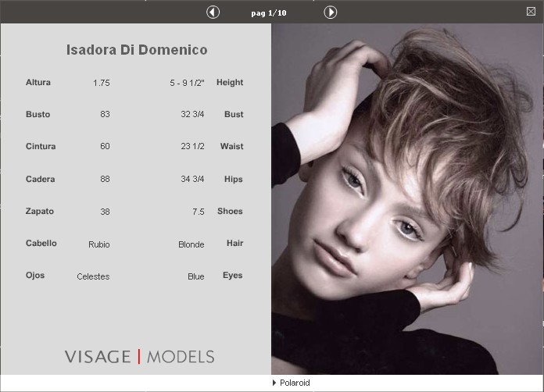Click the waist value '60'
Viewport: 544px width, 392px height.
pos(105,146)
